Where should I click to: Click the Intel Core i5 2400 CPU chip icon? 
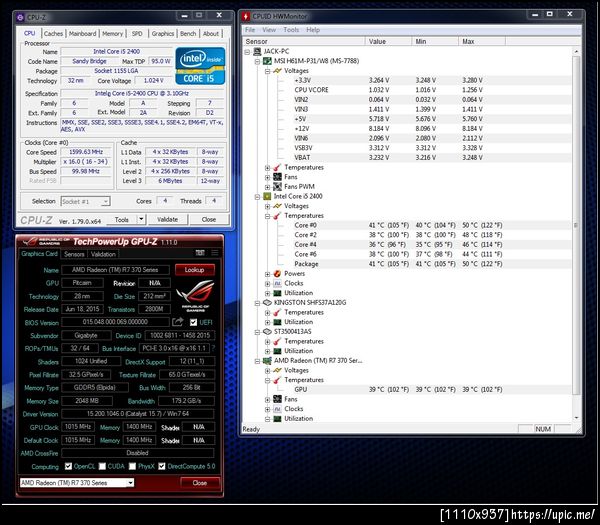(267, 196)
